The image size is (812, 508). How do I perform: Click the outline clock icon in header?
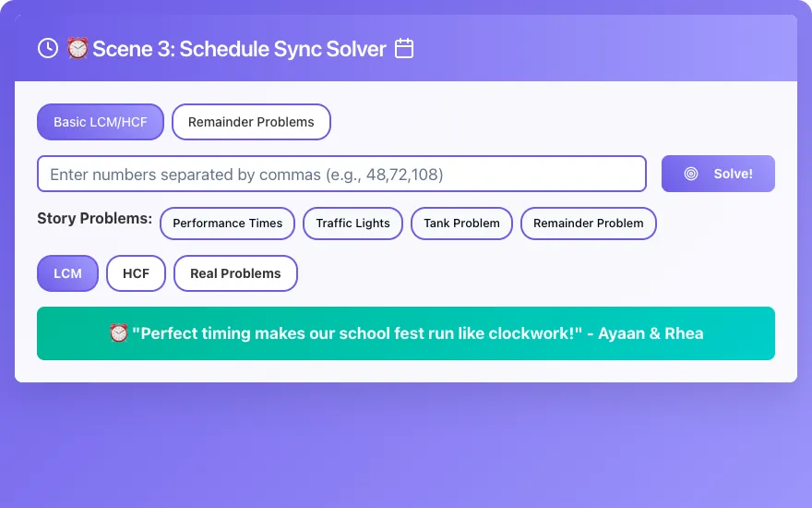(48, 48)
